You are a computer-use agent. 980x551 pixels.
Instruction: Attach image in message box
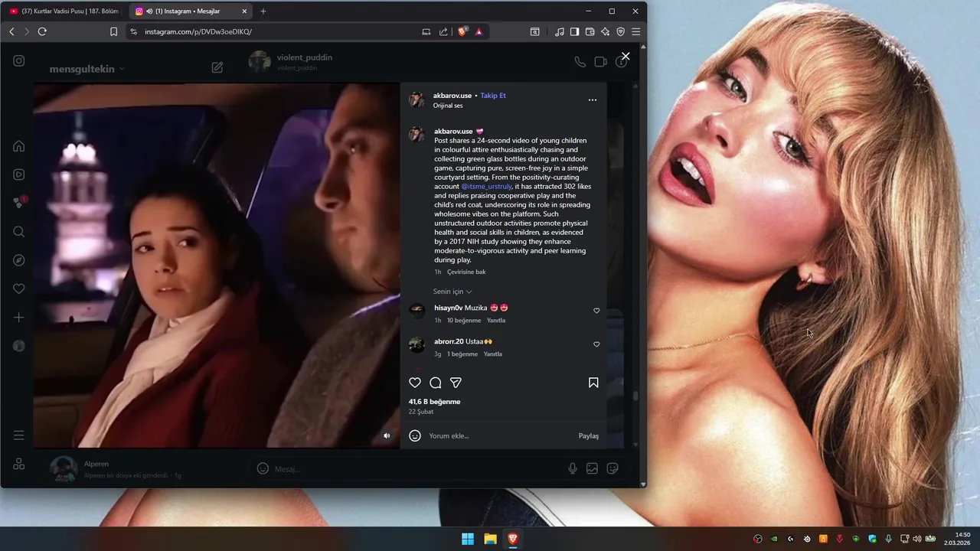pos(592,468)
